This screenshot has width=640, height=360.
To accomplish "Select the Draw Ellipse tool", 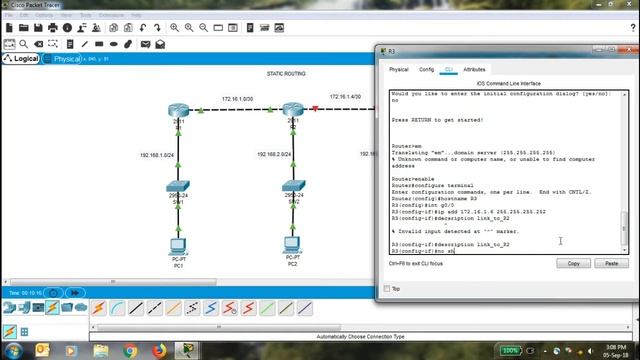I will point(113,44).
